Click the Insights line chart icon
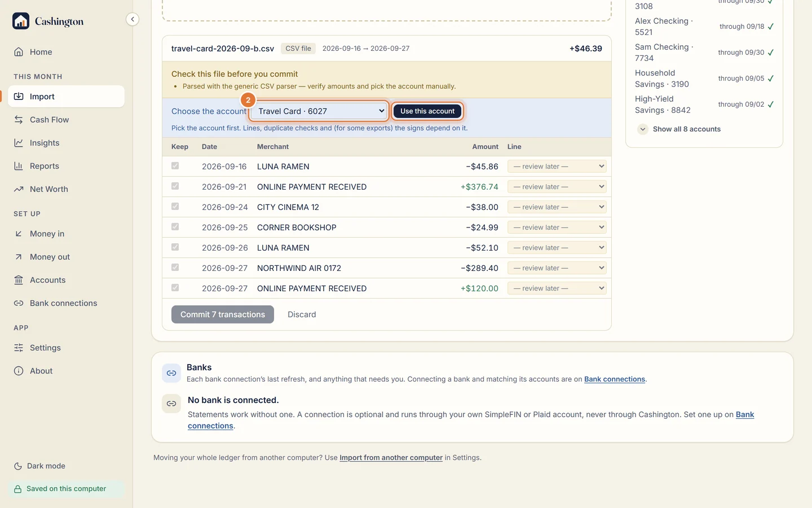The height and width of the screenshot is (508, 812). [x=19, y=143]
